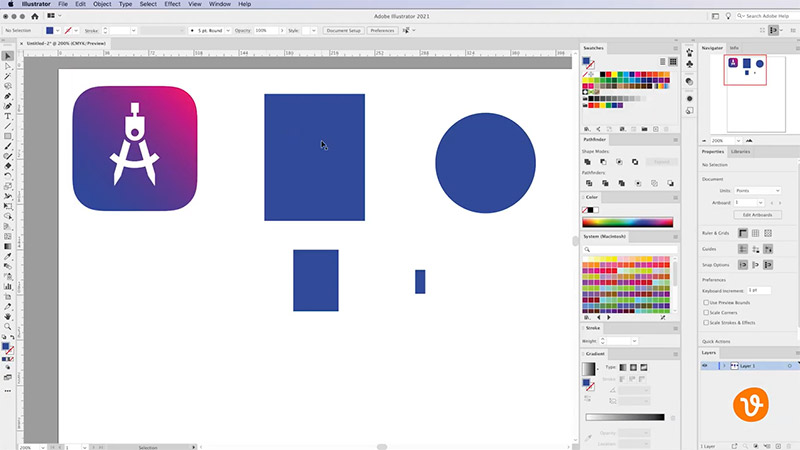Select the Pen tool
The image size is (800, 450).
tap(8, 96)
